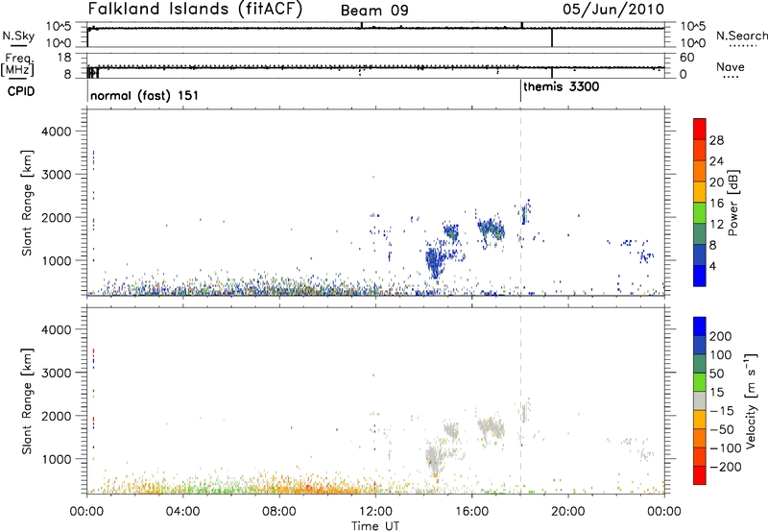Select the "Freq. [MHz]" axis label

19,64
